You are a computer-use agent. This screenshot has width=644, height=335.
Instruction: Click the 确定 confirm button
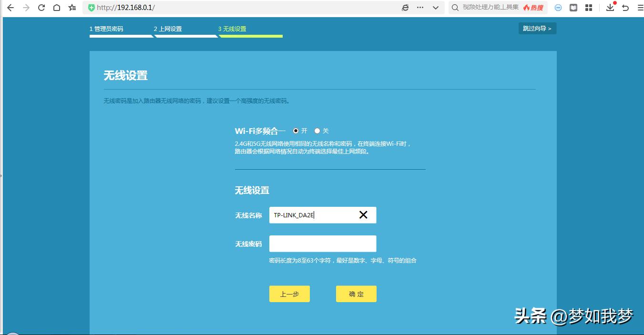tap(356, 294)
